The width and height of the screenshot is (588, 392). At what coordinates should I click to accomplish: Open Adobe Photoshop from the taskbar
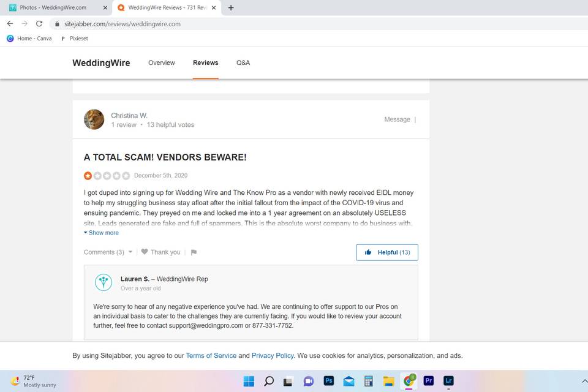[x=329, y=381]
